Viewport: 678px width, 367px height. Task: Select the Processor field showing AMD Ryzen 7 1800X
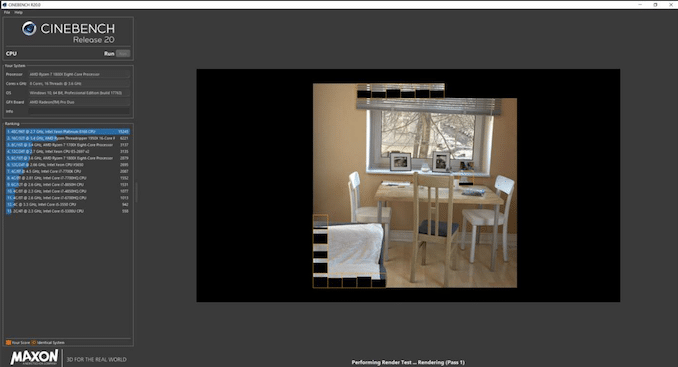click(79, 74)
